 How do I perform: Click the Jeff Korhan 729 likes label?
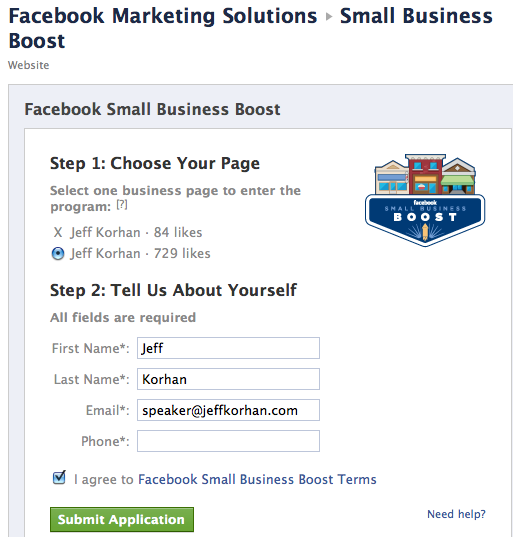point(140,253)
